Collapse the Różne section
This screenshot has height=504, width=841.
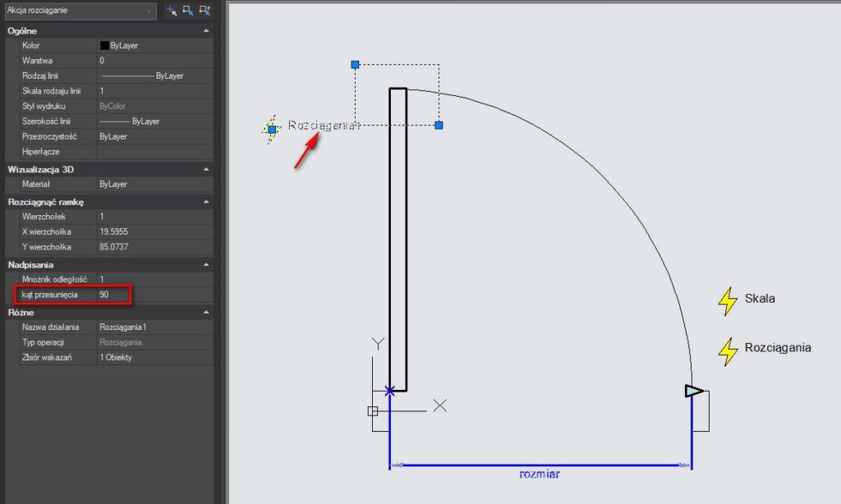click(x=205, y=313)
